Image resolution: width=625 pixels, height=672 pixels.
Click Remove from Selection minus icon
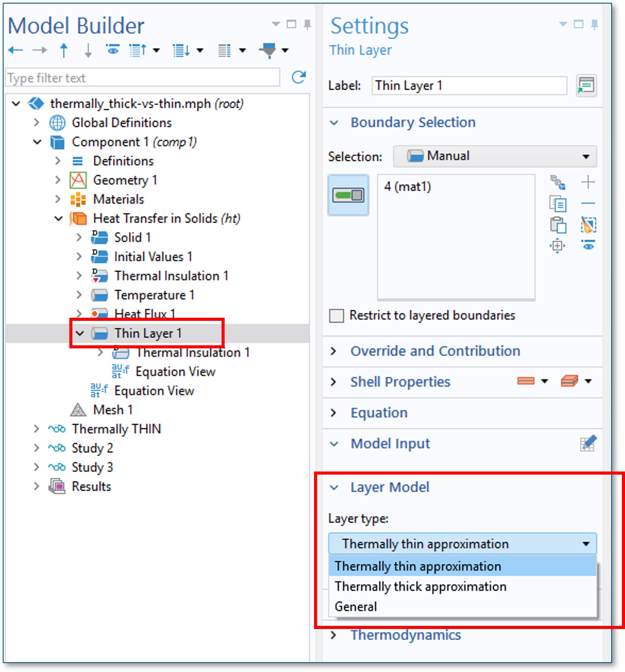tap(588, 203)
